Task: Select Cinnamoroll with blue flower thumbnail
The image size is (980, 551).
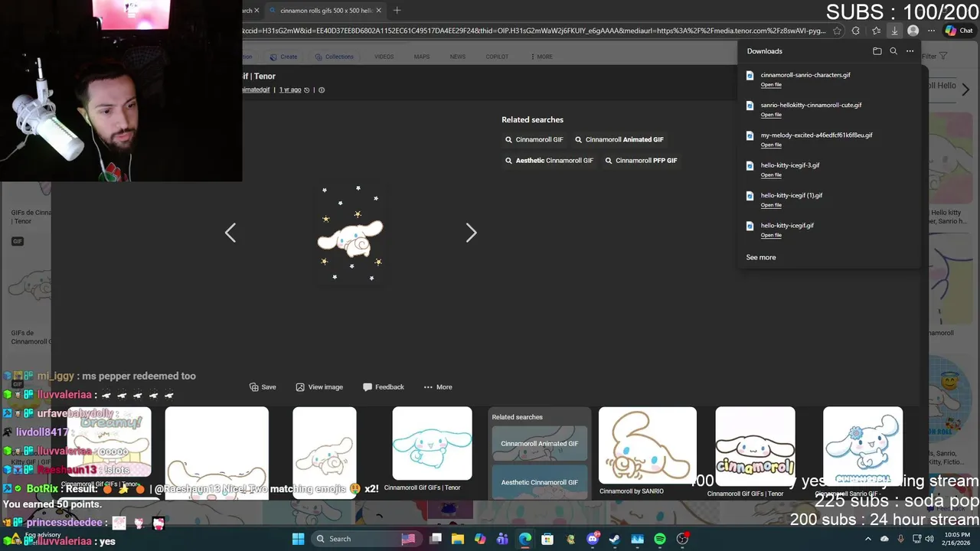Action: [863, 447]
